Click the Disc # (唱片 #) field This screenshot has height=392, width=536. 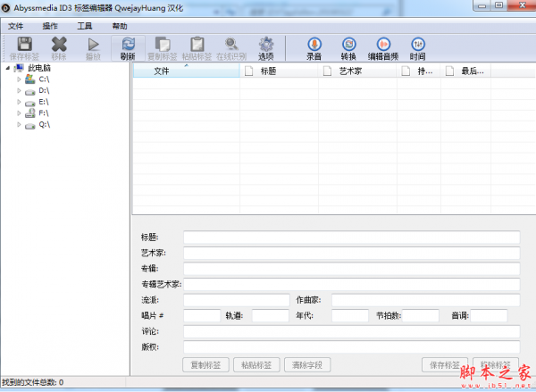coord(202,315)
